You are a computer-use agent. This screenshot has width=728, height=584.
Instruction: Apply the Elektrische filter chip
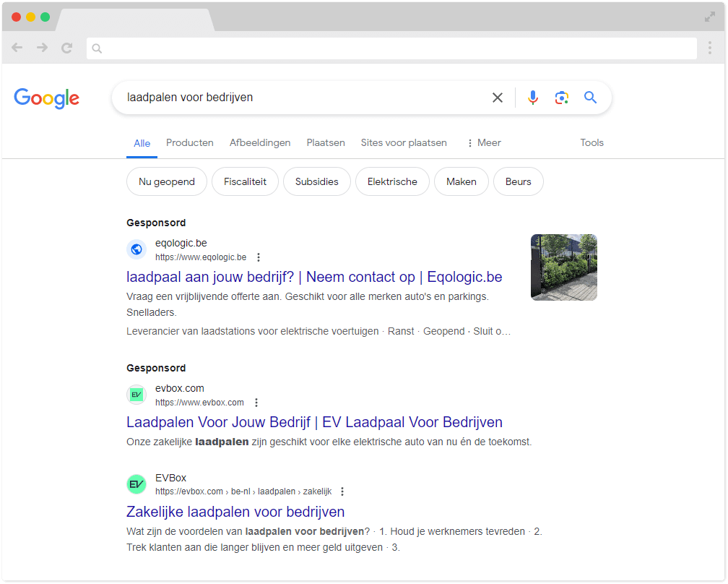pyautogui.click(x=392, y=181)
